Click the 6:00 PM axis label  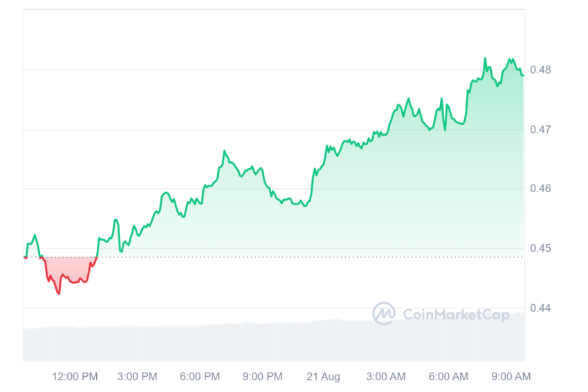pos(199,376)
